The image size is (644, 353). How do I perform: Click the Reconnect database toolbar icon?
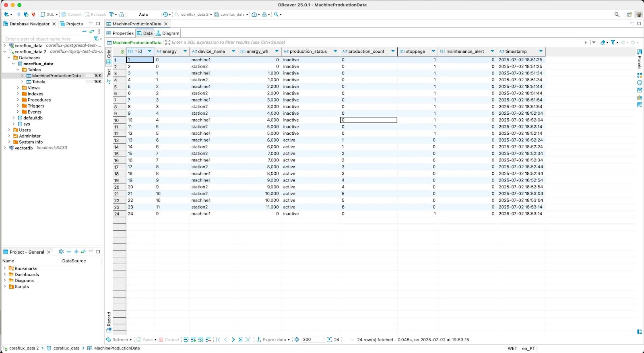pos(26,14)
